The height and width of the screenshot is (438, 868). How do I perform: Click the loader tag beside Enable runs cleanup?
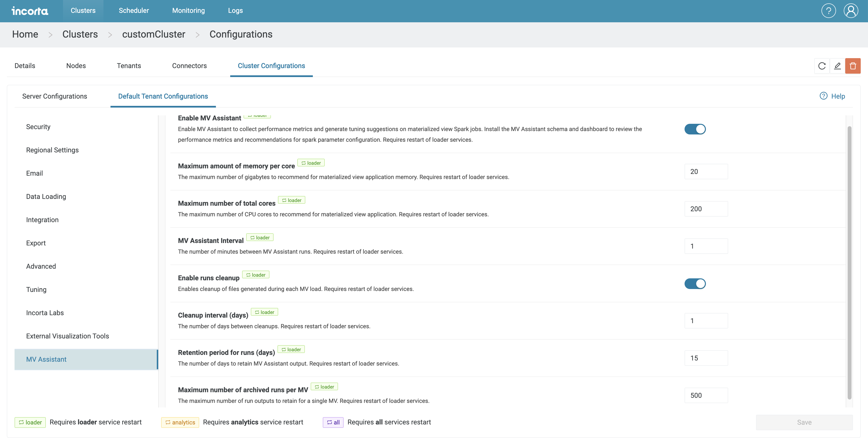point(256,275)
